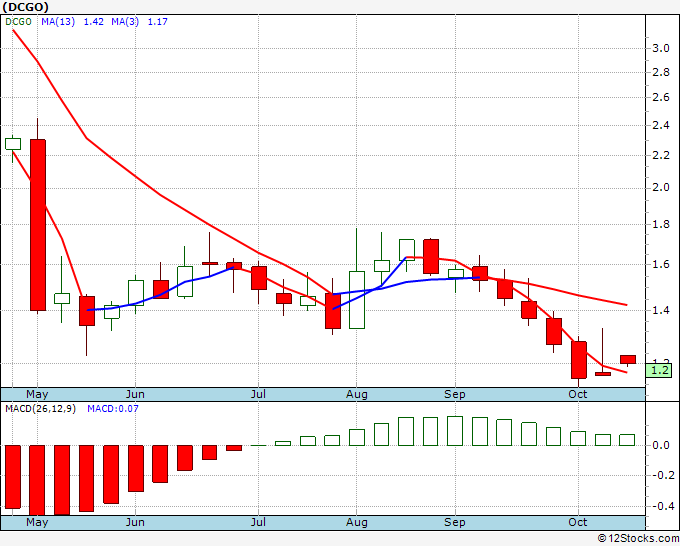
Task: Click the MACD(26,12,9) indicator label
Action: (40, 409)
